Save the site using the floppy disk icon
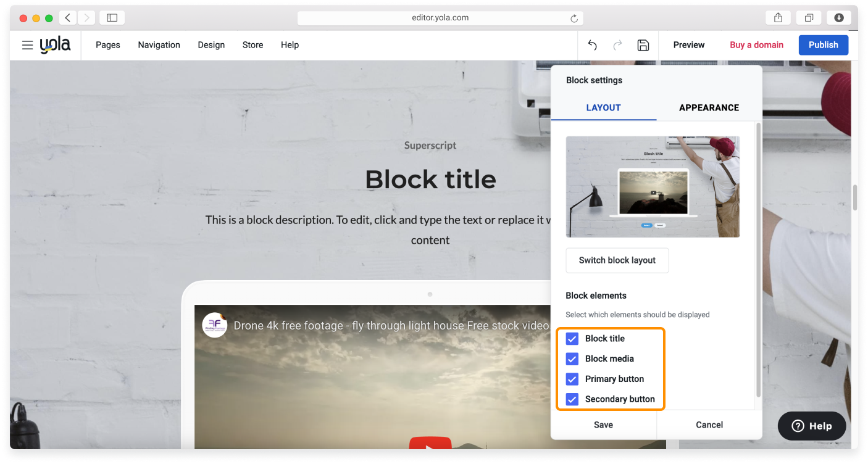This screenshot has height=464, width=868. (643, 45)
